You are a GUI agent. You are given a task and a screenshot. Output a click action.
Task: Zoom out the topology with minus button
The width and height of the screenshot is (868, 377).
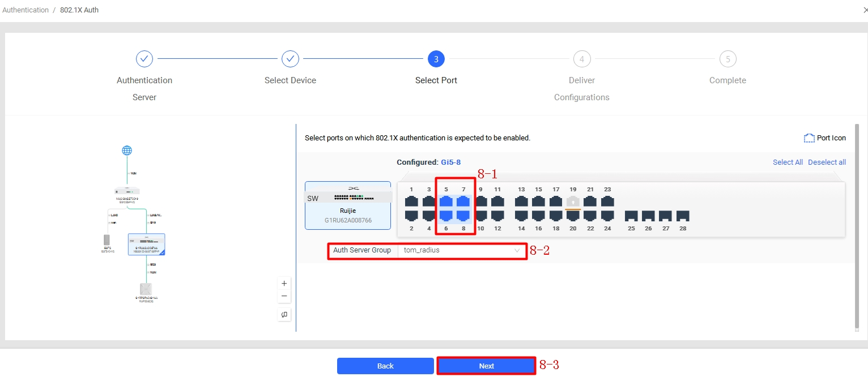tap(284, 296)
